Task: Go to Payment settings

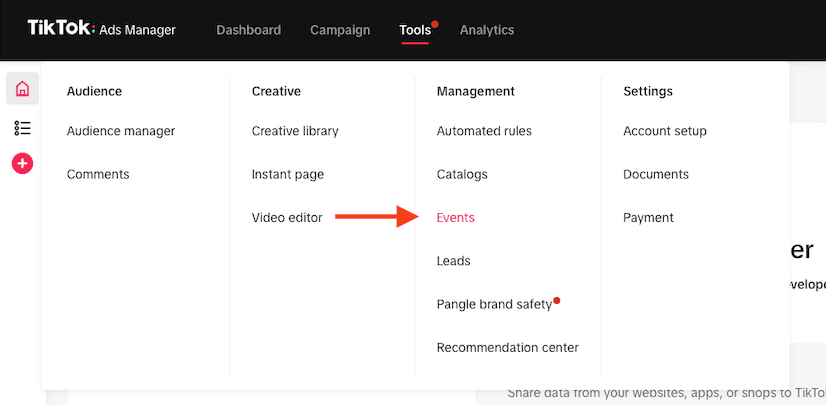Action: [x=648, y=218]
